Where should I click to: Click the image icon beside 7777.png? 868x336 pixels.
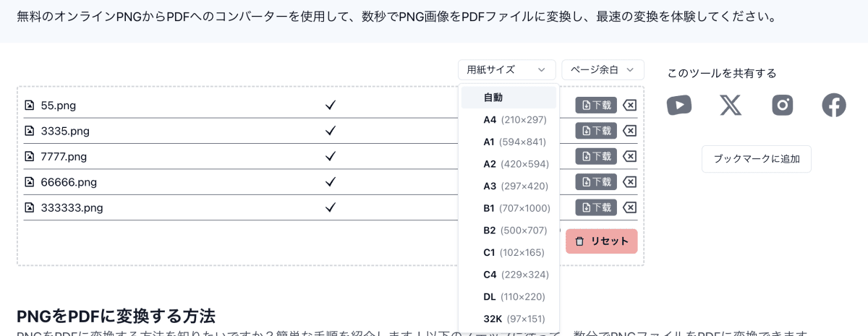(30, 157)
